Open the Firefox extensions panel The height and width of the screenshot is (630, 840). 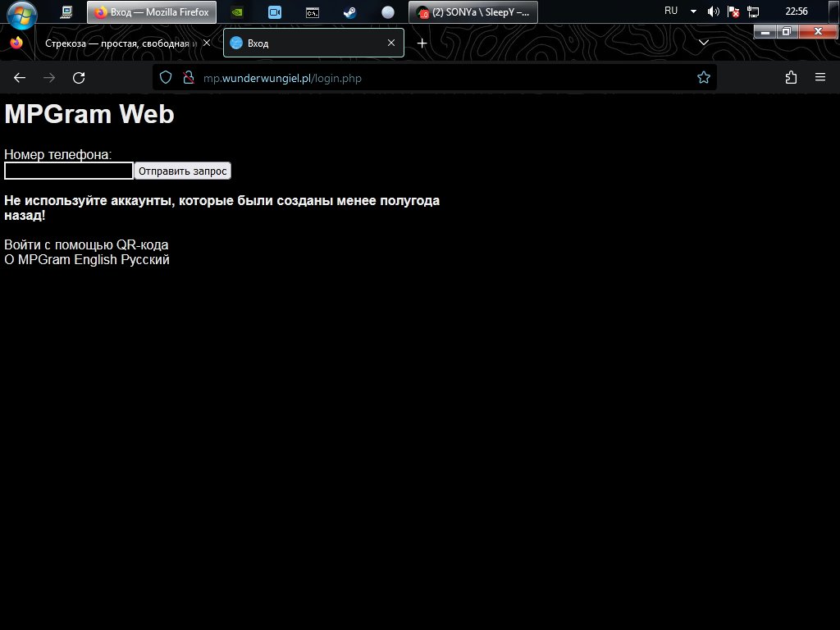click(x=791, y=78)
